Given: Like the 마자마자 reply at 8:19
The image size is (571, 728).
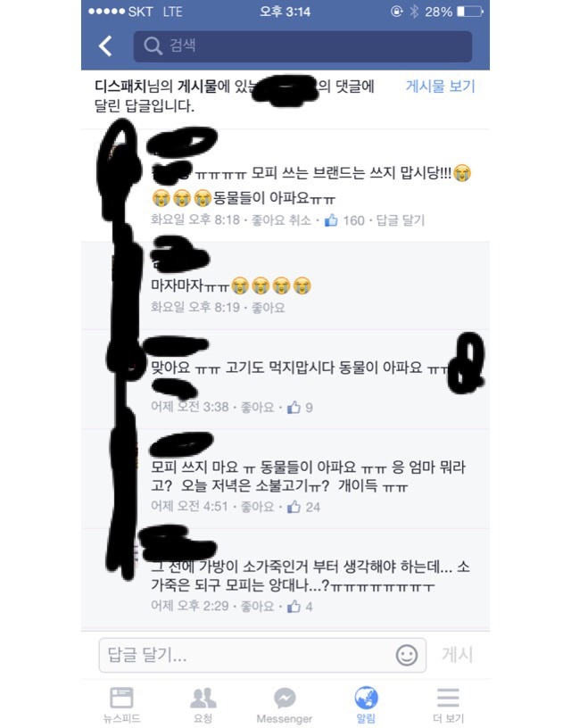Looking at the screenshot, I should point(269,308).
